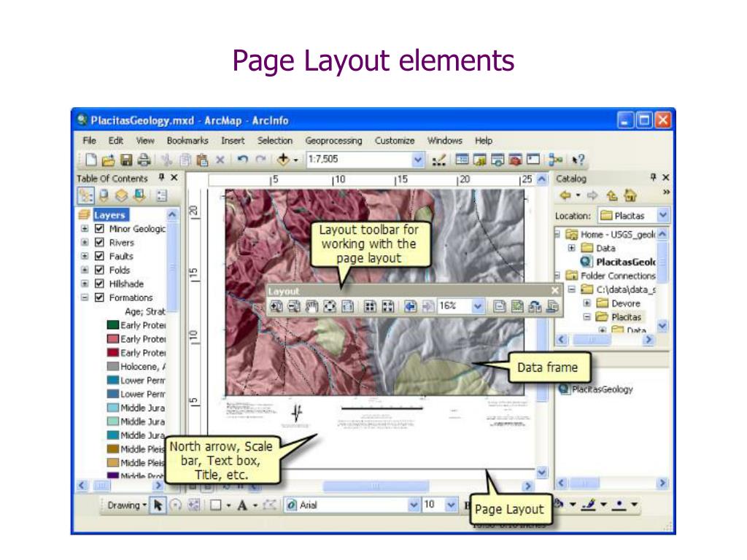The height and width of the screenshot is (560, 747).
Task: Open the Drawing menu dropdown
Action: tap(127, 505)
